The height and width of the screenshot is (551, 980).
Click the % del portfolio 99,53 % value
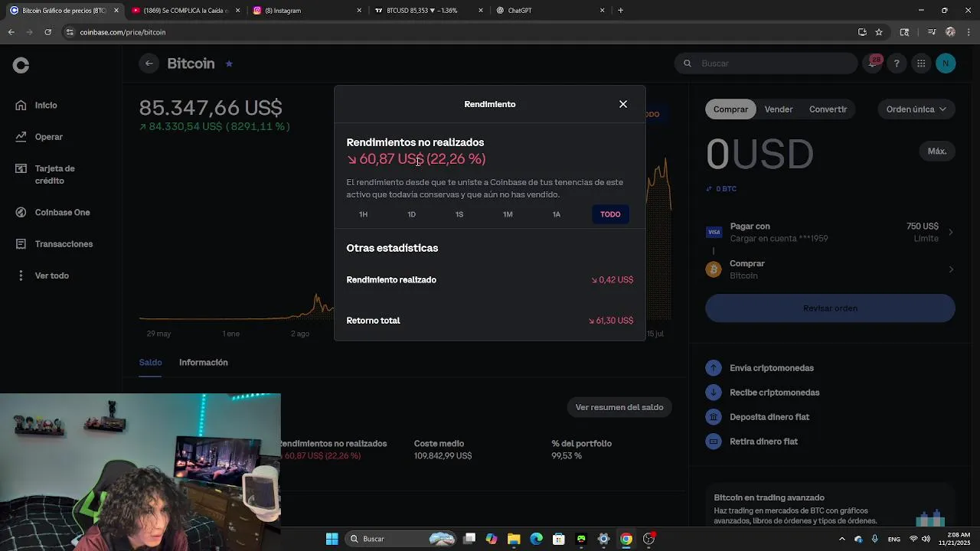coord(567,456)
